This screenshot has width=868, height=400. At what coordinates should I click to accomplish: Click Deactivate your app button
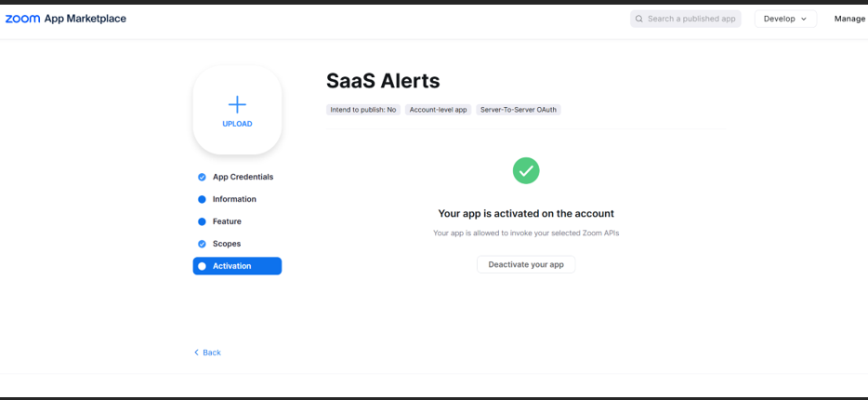click(526, 264)
